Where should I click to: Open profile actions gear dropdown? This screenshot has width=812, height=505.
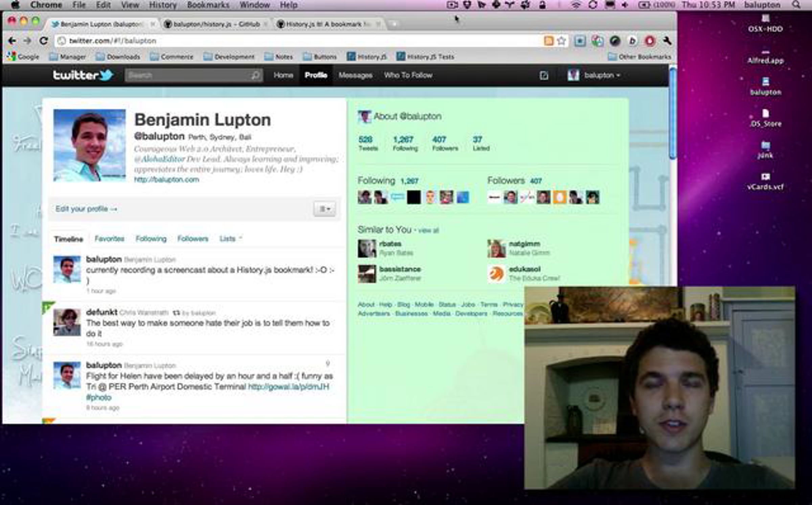point(324,209)
